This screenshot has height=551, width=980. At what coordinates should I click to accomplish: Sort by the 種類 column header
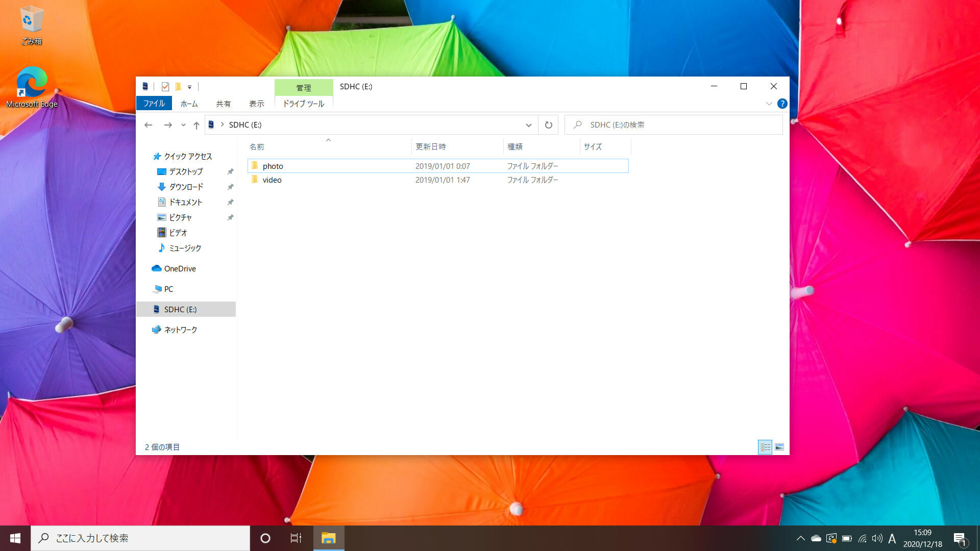click(542, 147)
